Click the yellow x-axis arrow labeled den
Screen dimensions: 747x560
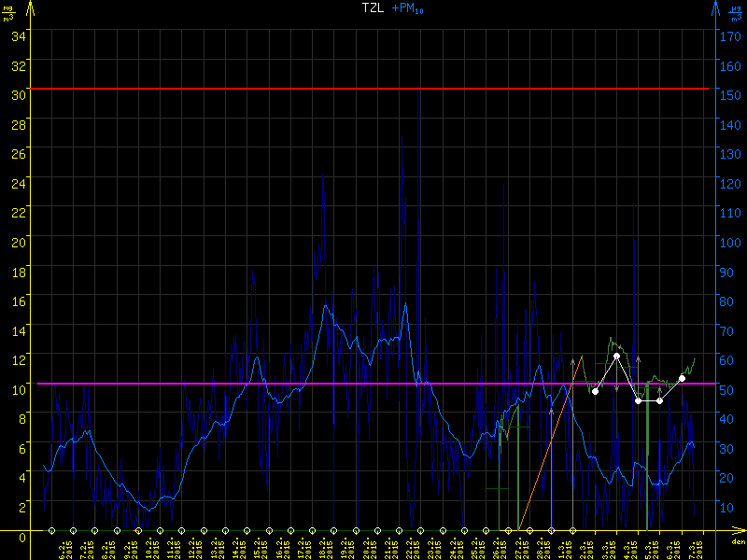739,535
